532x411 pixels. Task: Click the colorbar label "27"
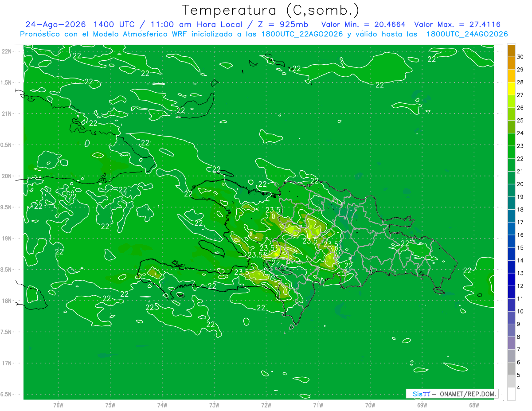tap(520, 95)
